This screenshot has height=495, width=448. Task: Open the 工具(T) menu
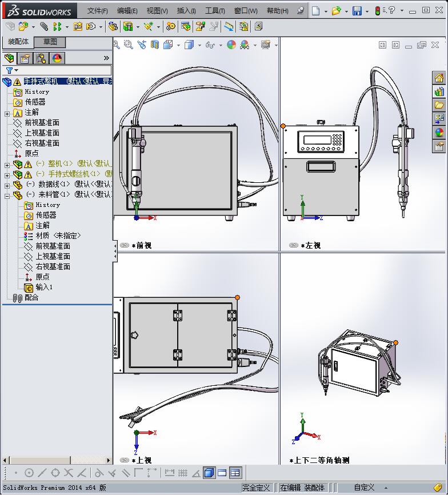point(215,11)
